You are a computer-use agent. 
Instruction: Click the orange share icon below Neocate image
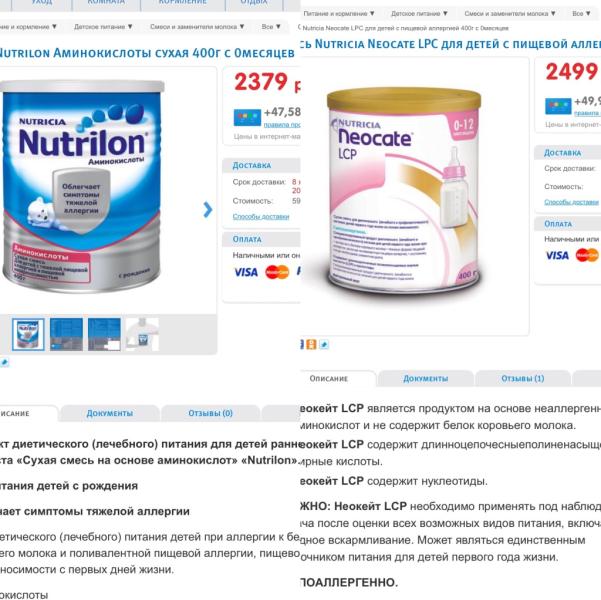pyautogui.click(x=311, y=344)
